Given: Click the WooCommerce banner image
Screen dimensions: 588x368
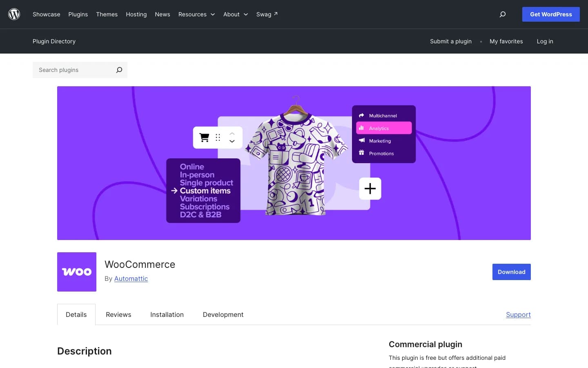Looking at the screenshot, I should [x=294, y=163].
